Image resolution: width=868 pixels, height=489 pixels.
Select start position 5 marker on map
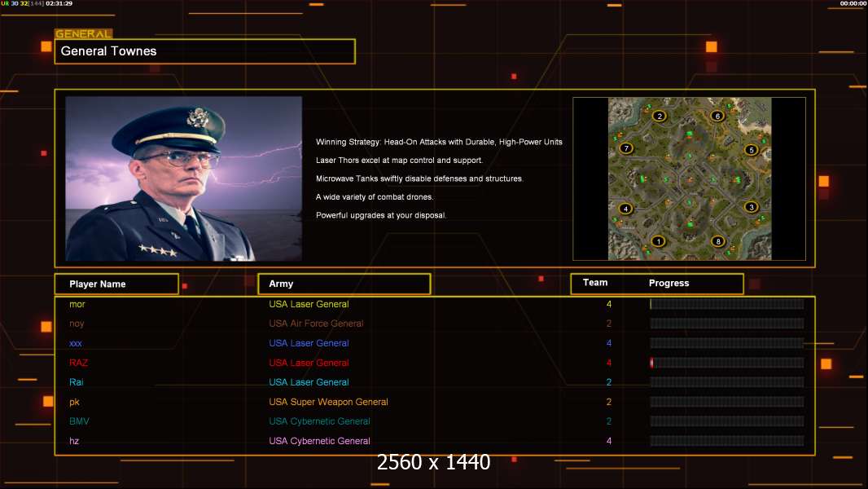point(752,149)
